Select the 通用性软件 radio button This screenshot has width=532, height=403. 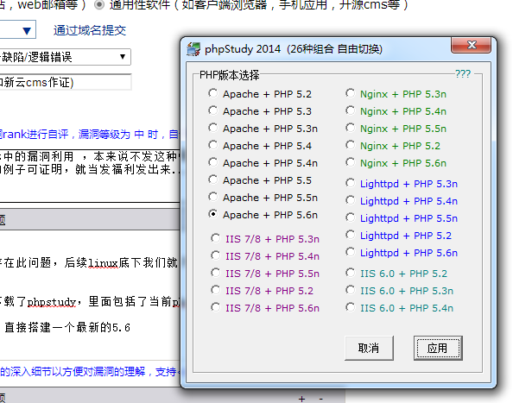(x=99, y=5)
